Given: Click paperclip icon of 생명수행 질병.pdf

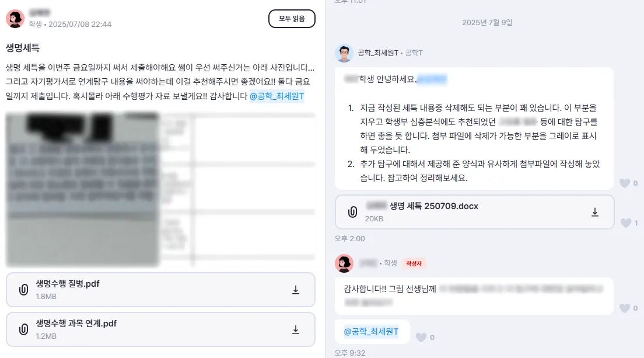Looking at the screenshot, I should click(x=24, y=290).
